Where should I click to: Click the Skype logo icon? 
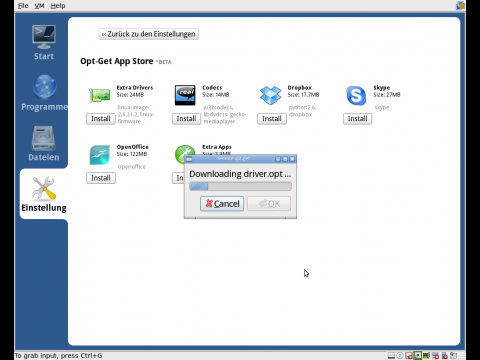(x=356, y=95)
